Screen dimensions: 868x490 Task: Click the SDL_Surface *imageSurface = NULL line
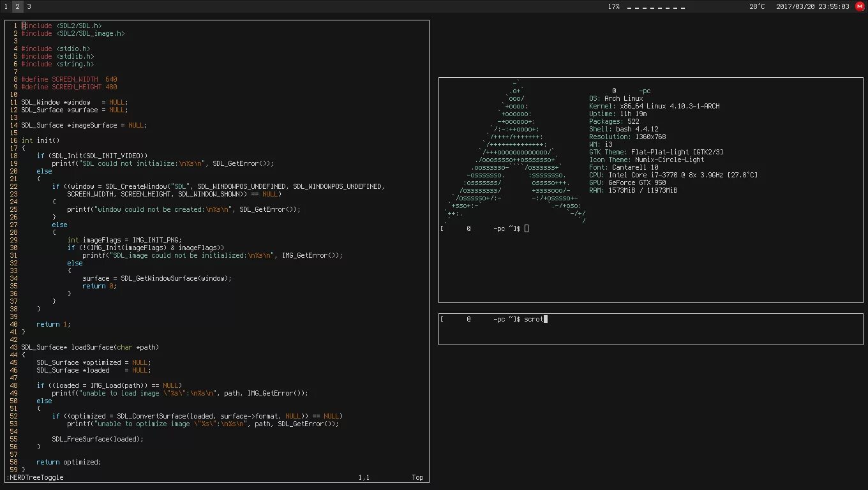coord(84,125)
